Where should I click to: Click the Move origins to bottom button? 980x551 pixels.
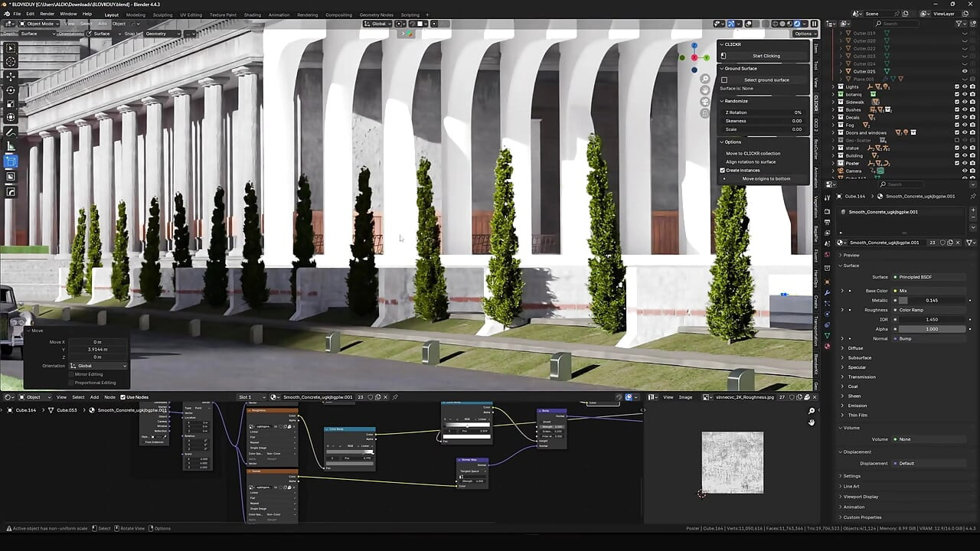coord(766,178)
